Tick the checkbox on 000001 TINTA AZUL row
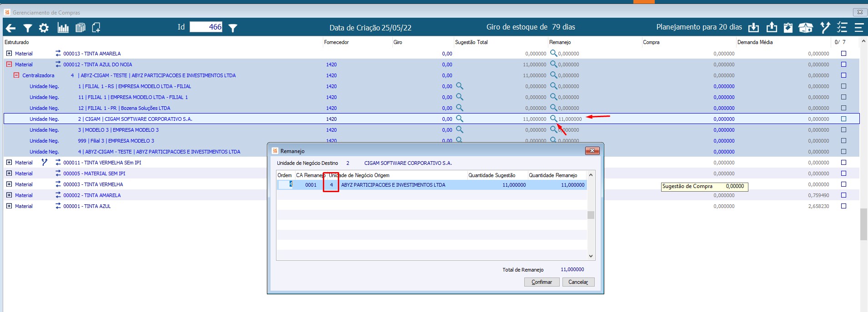868x312 pixels. [x=844, y=206]
